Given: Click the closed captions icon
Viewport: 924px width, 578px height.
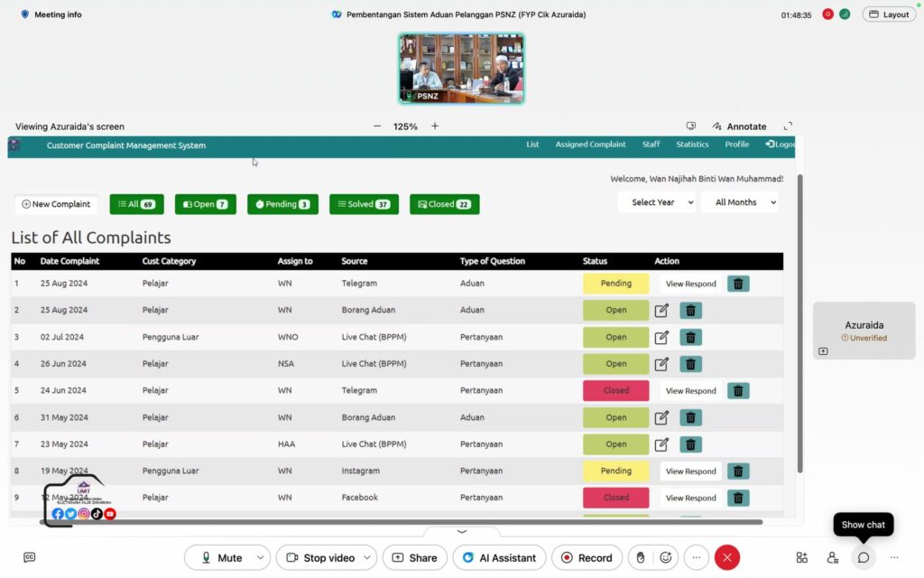Looking at the screenshot, I should pyautogui.click(x=30, y=557).
